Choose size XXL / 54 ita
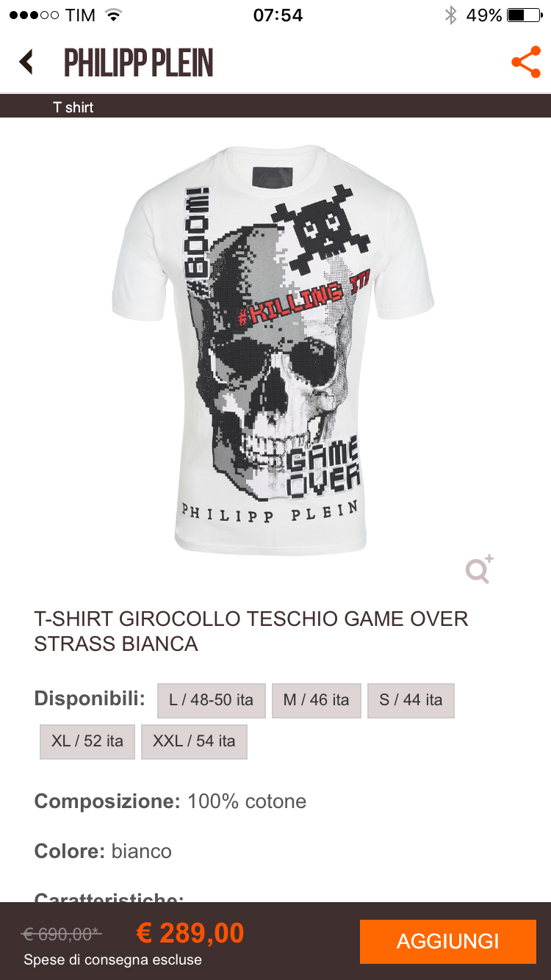 pyautogui.click(x=194, y=741)
